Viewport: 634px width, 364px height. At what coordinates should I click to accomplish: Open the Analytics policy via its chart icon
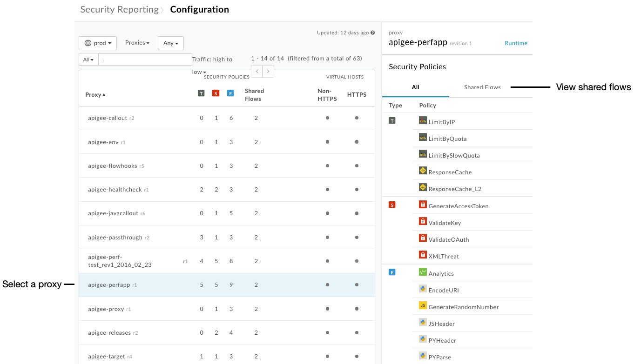pos(423,271)
